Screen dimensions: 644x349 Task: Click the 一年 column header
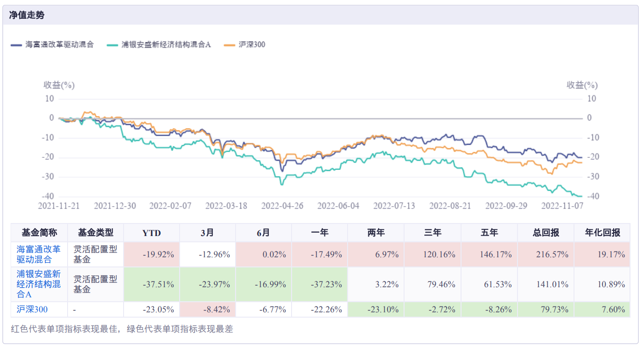tap(320, 233)
